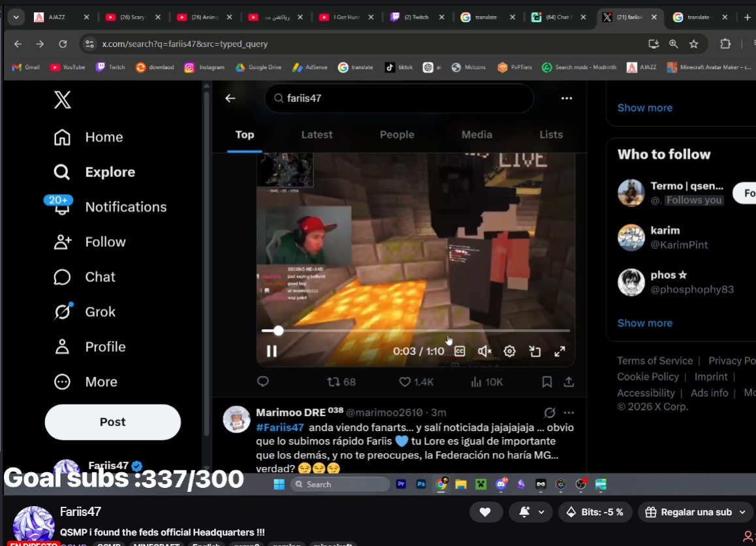756x546 pixels.
Task: Click the #Fariis47 hashtag link
Action: coord(280,427)
